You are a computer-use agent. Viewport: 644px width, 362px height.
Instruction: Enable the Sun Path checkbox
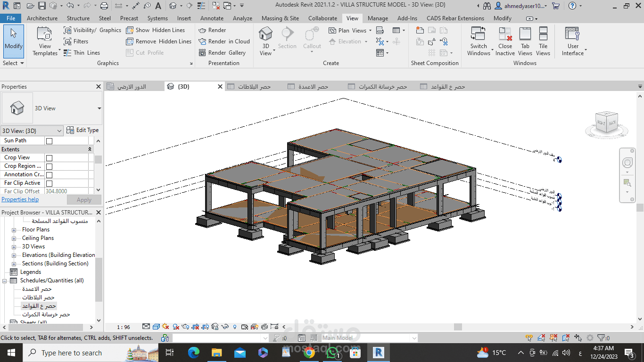coord(49,141)
